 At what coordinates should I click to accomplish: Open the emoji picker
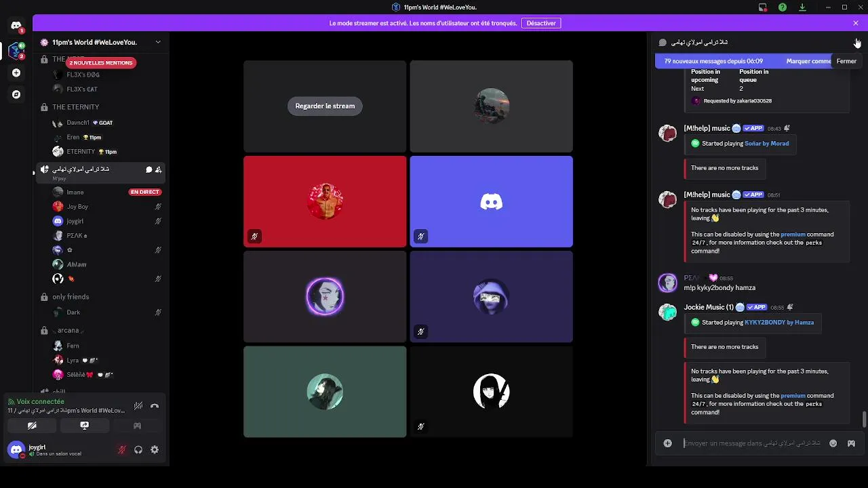833,443
